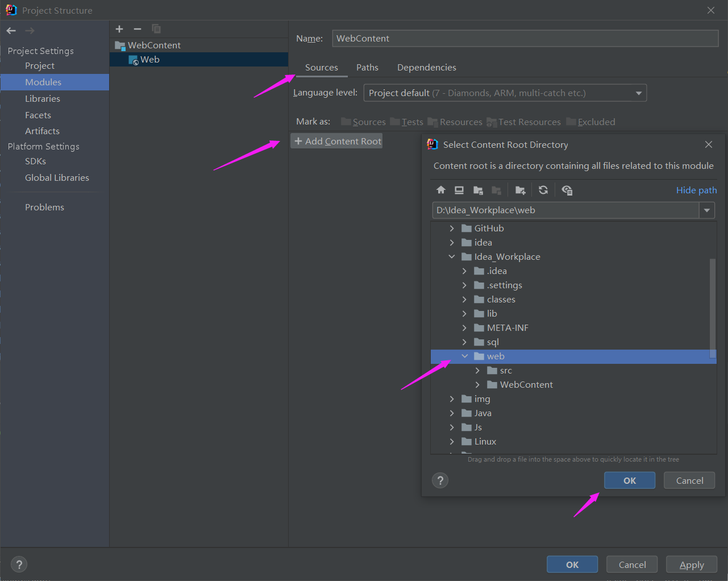Confirm OK in Select Content Root dialog
The height and width of the screenshot is (581, 728).
click(x=630, y=480)
